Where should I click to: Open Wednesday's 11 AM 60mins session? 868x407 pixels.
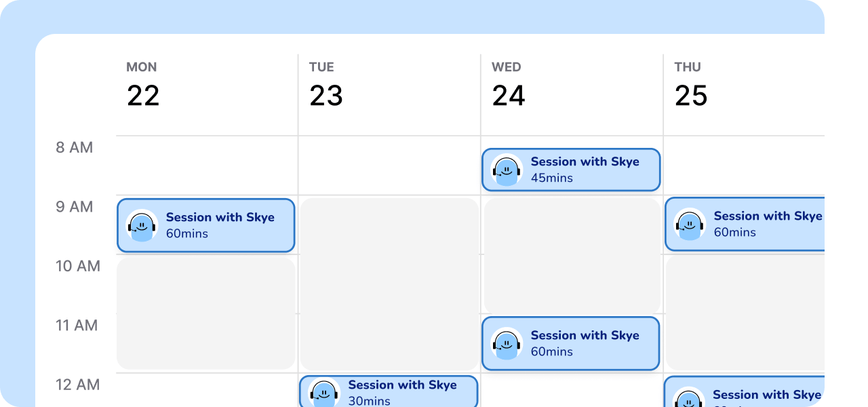(571, 343)
